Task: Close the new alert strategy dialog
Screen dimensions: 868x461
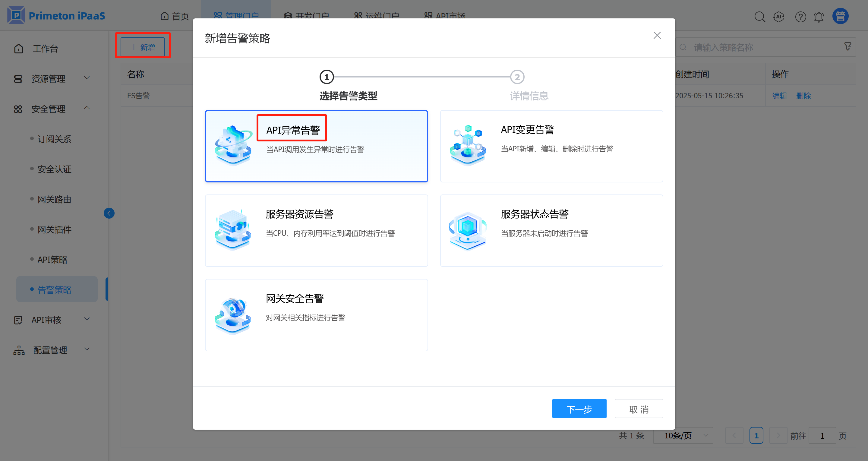Action: [x=657, y=35]
